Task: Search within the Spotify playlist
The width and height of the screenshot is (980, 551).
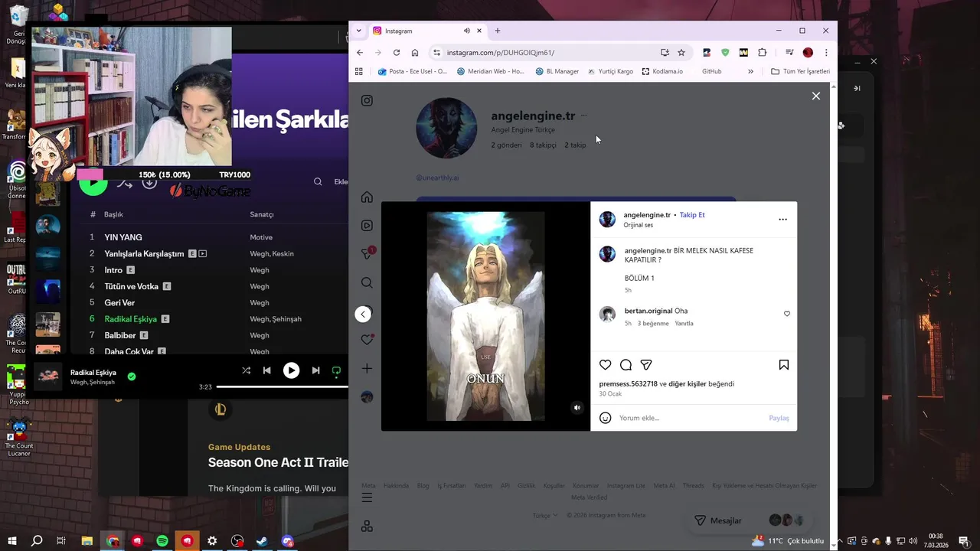Action: pos(318,182)
